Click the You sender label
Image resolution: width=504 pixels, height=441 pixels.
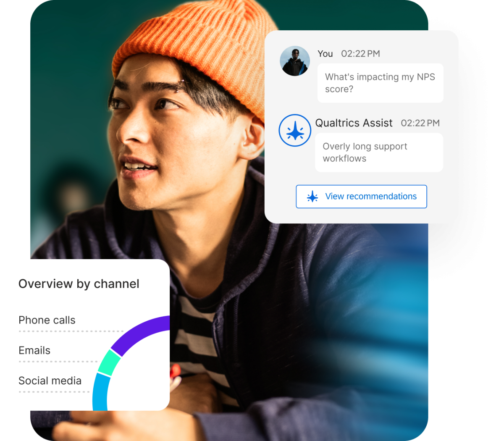(x=325, y=54)
